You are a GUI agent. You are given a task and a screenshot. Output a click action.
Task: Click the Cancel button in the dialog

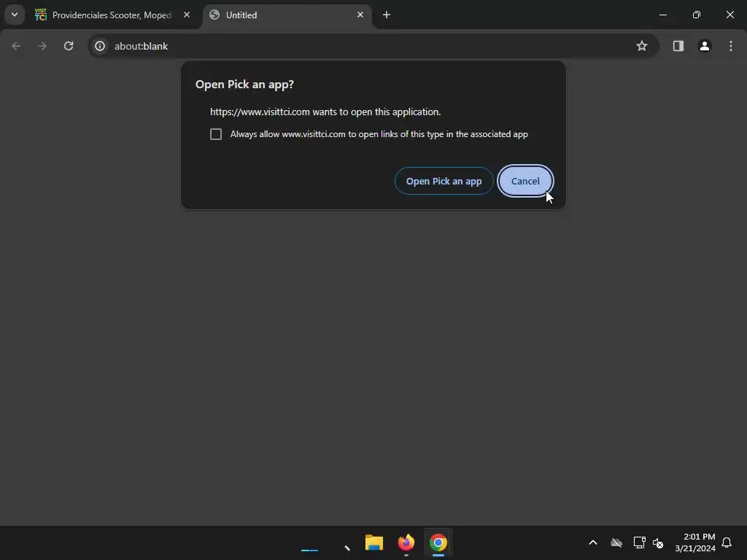pos(525,181)
